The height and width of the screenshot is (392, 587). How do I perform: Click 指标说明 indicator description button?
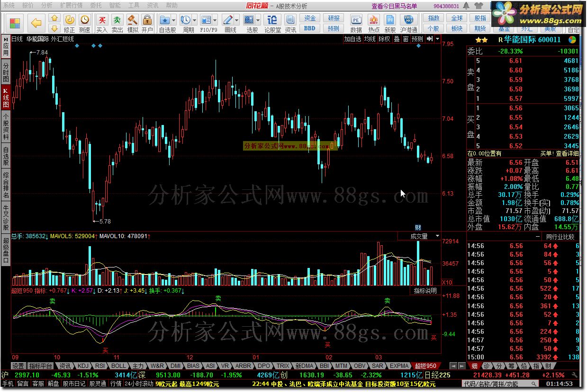coord(425,291)
